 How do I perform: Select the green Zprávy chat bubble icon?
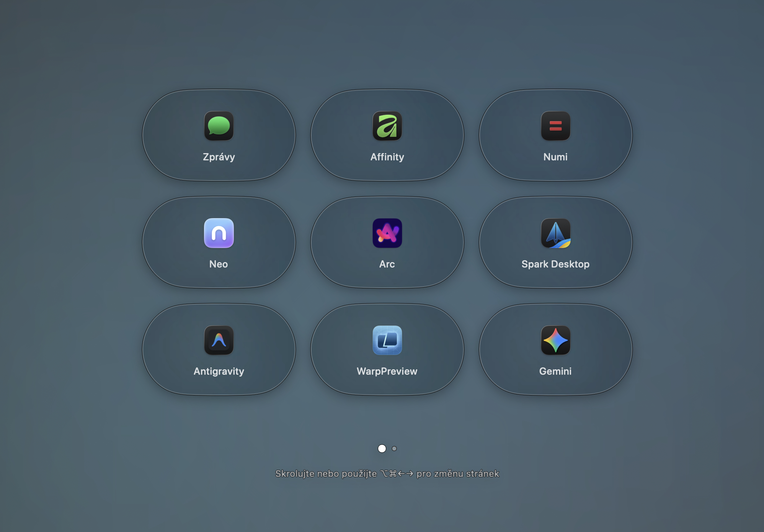click(218, 127)
